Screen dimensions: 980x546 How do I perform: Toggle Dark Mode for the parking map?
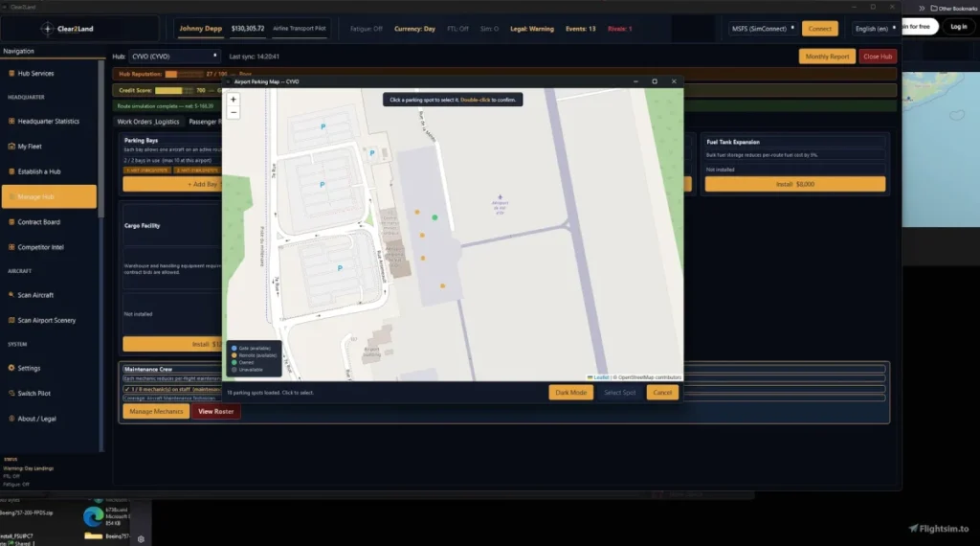(570, 393)
